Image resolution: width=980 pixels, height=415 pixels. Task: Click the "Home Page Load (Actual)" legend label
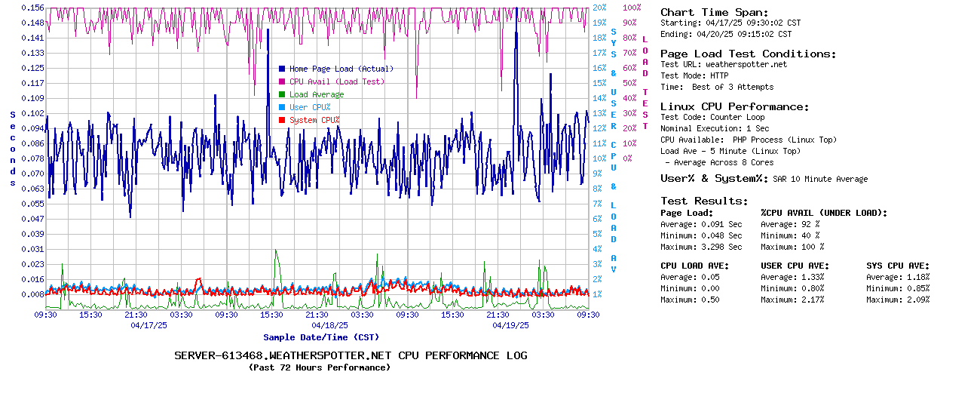(341, 69)
